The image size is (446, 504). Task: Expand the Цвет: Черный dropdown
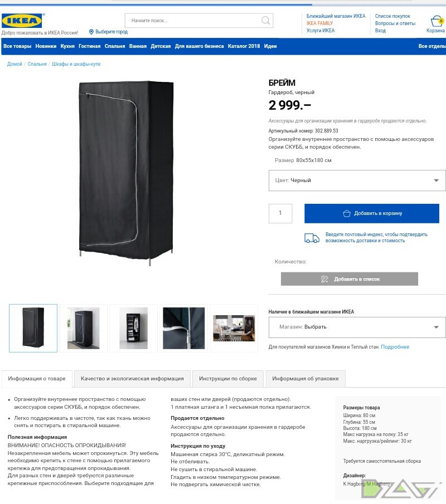[x=357, y=180]
